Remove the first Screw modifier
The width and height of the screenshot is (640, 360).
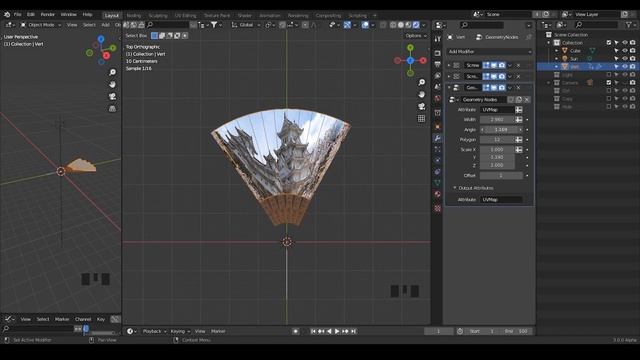pyautogui.click(x=518, y=65)
